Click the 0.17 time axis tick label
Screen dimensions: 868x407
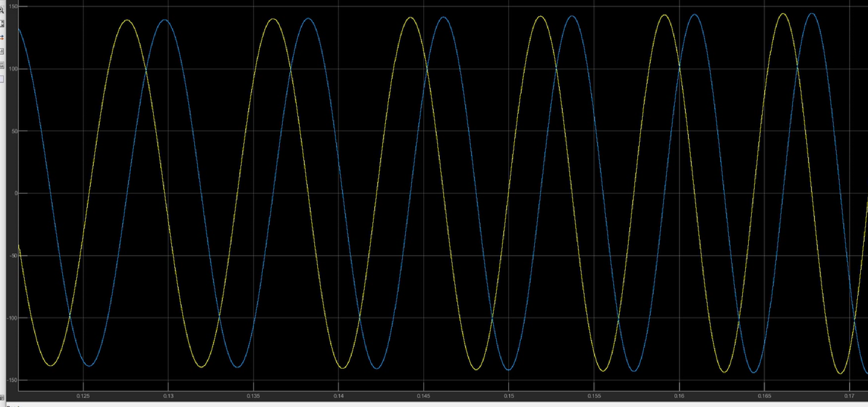coord(849,396)
